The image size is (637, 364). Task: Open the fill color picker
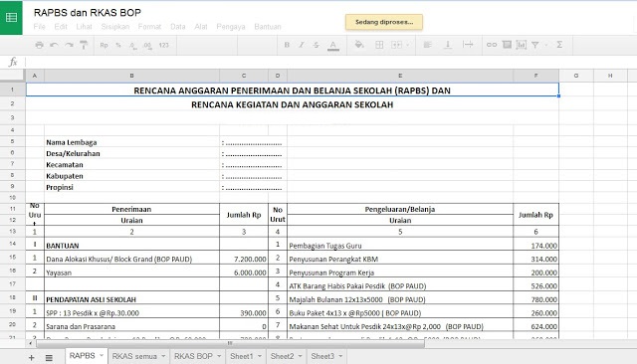click(x=358, y=45)
